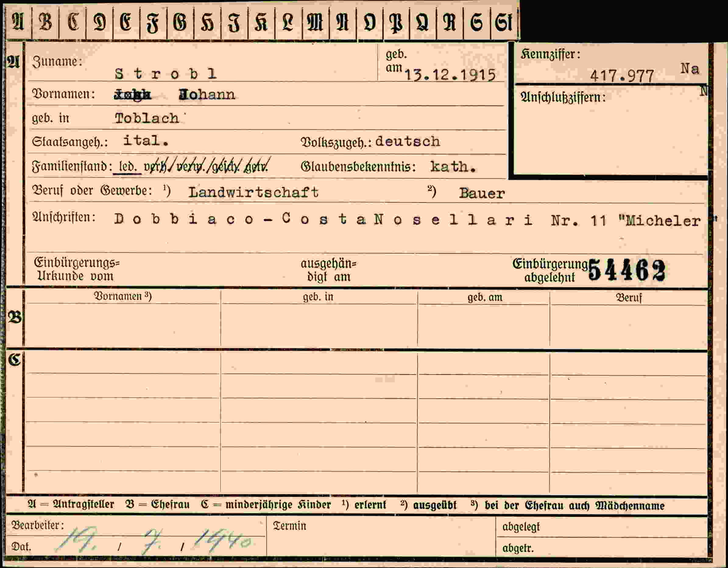Viewport: 728px width, 568px height.
Task: Click the 'Kennziffer:' label
Action: (550, 54)
